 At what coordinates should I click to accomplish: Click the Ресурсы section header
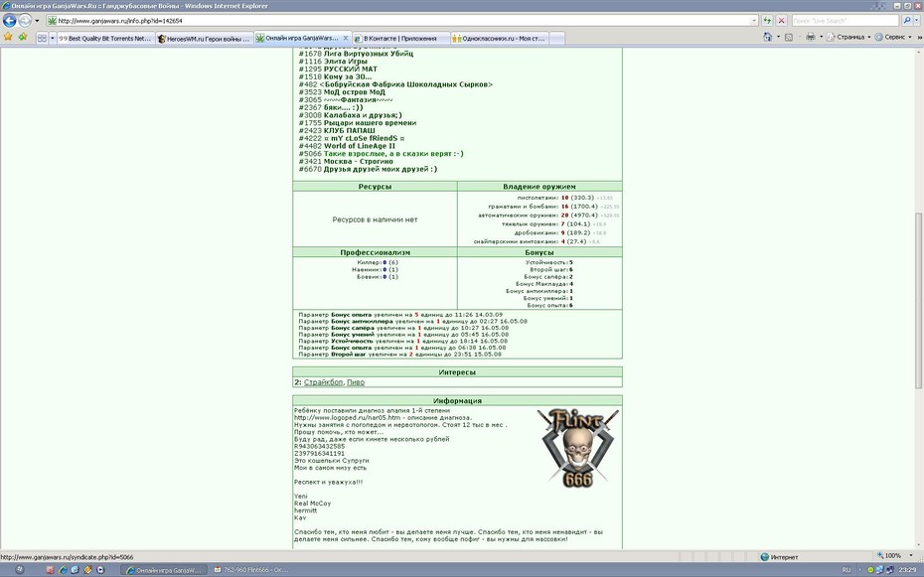coord(375,187)
